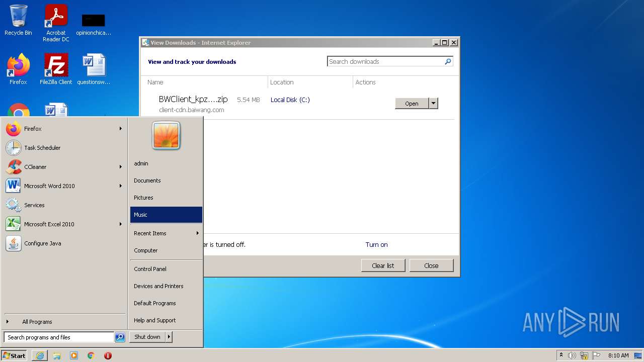Select the BWClient_kpz zip file name

pos(193,100)
